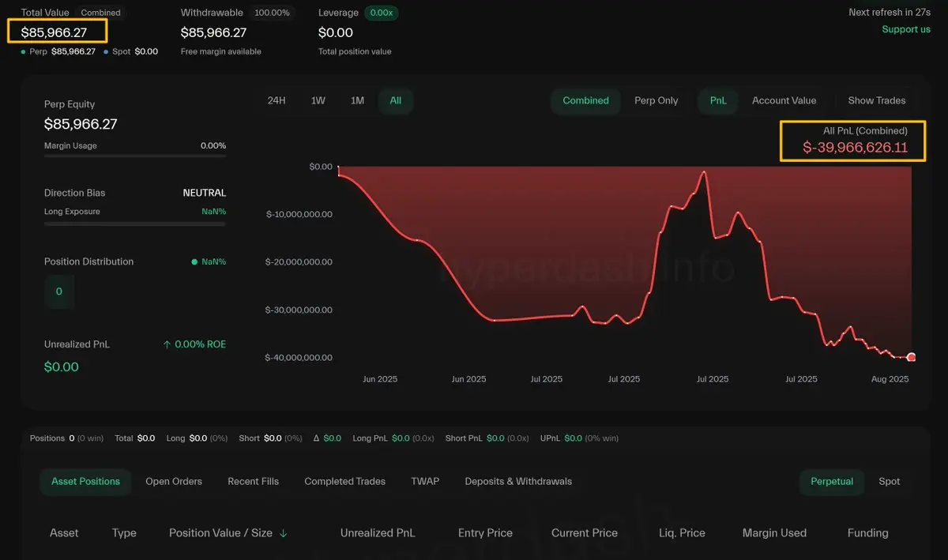Open the Recent Fills tab

point(253,481)
